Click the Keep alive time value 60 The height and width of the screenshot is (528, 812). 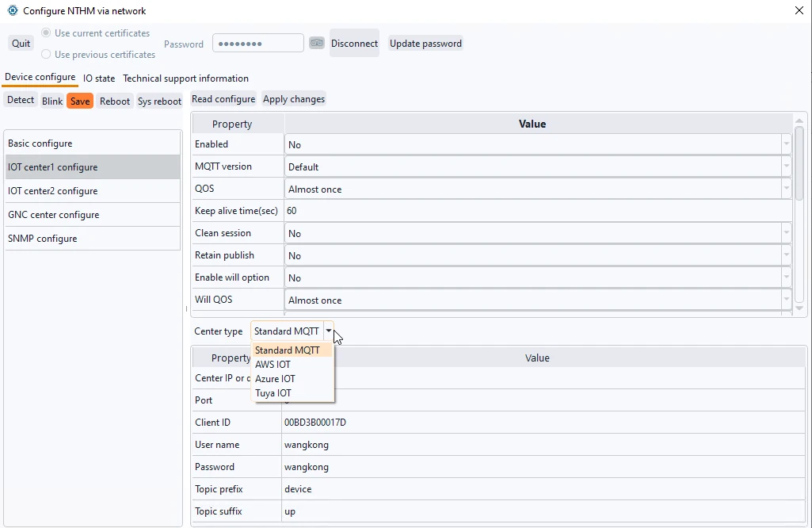pos(538,211)
